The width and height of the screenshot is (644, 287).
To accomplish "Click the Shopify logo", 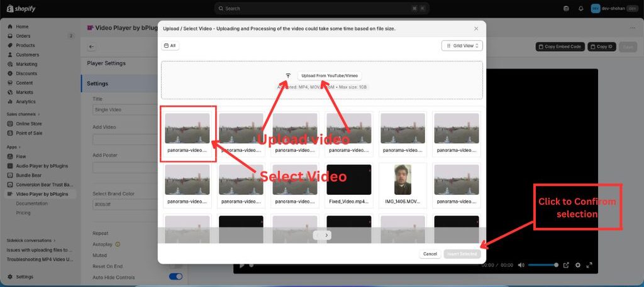I will [22, 8].
